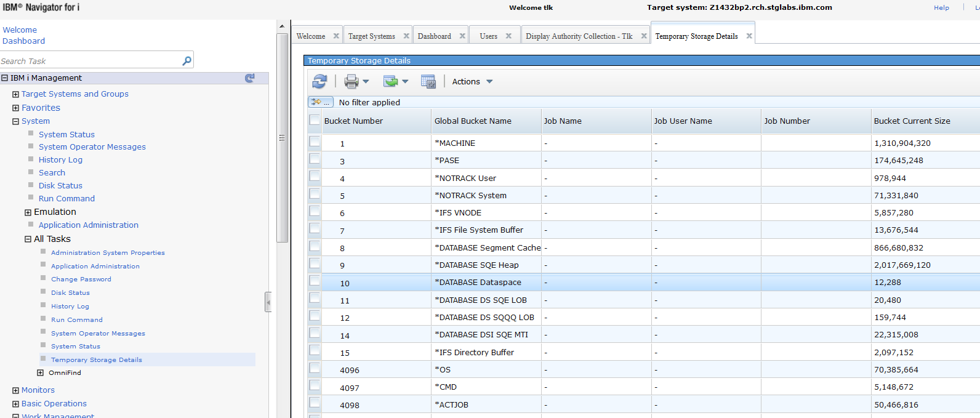The width and height of the screenshot is (980, 418).
Task: Switch to the Dashboard tab
Action: tap(435, 36)
